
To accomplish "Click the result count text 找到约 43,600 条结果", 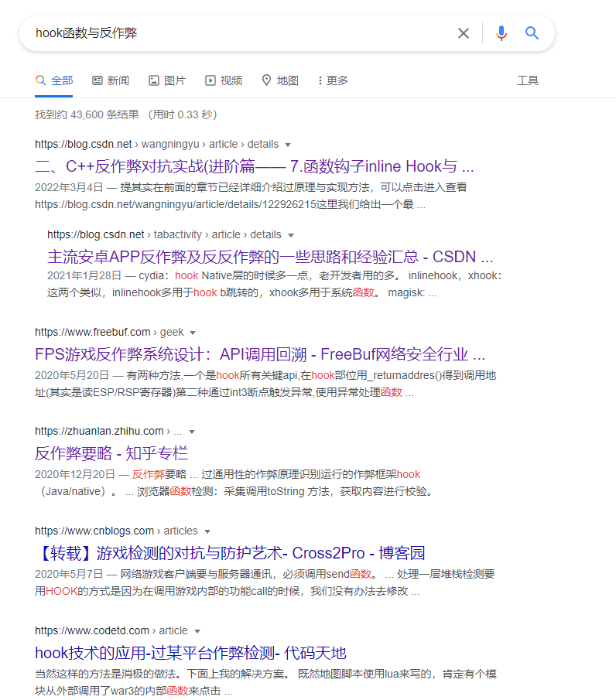I will (87, 114).
